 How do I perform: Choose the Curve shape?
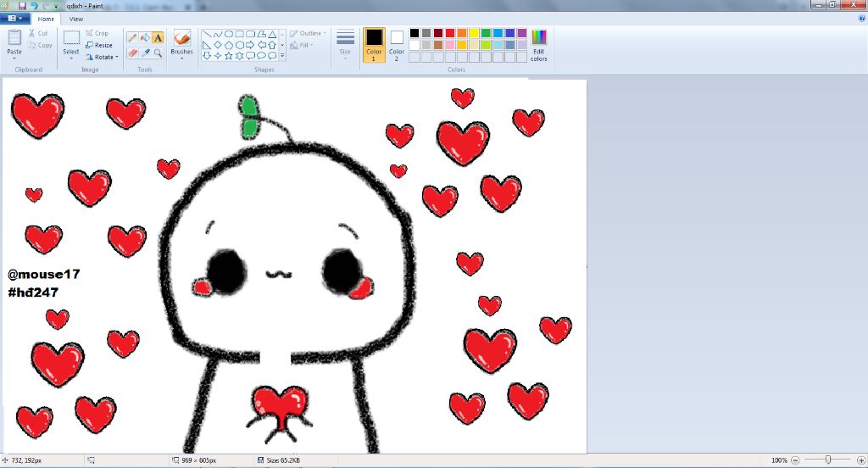pos(218,34)
